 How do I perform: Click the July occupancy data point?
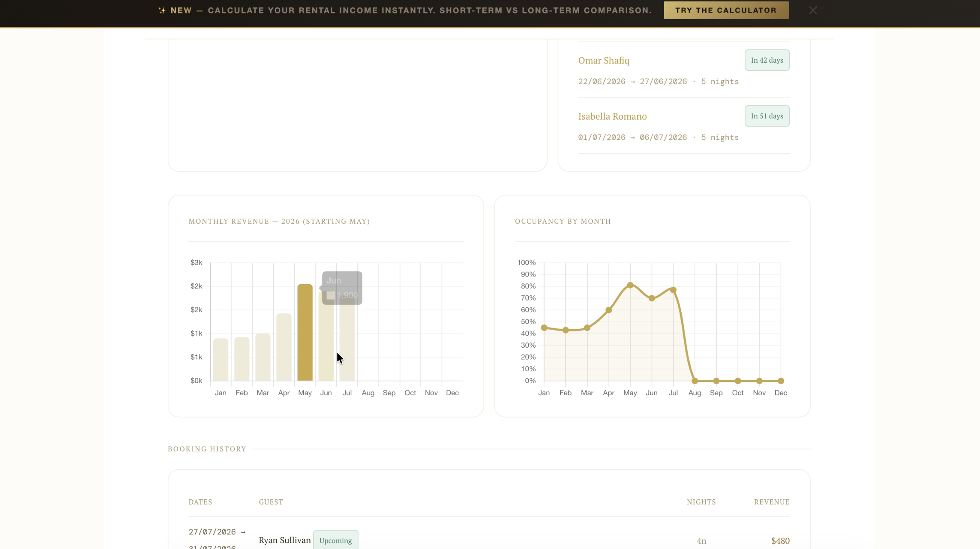coord(673,290)
